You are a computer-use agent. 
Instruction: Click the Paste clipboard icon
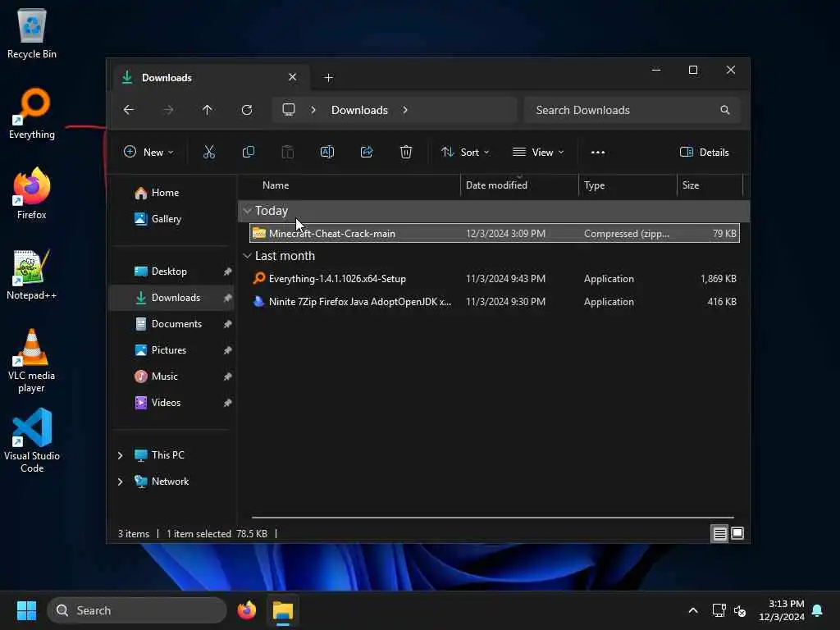point(288,152)
